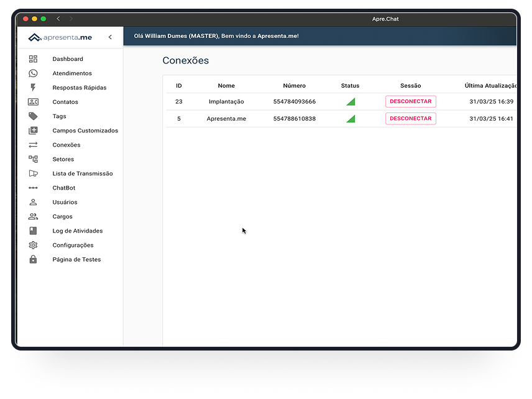Click the Status column header

(x=350, y=86)
